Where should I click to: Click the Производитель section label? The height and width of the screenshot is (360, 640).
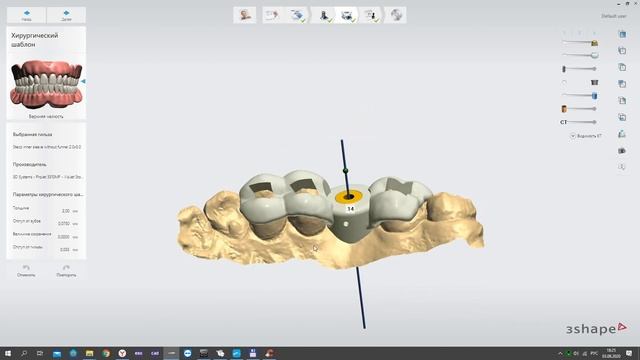pos(29,164)
